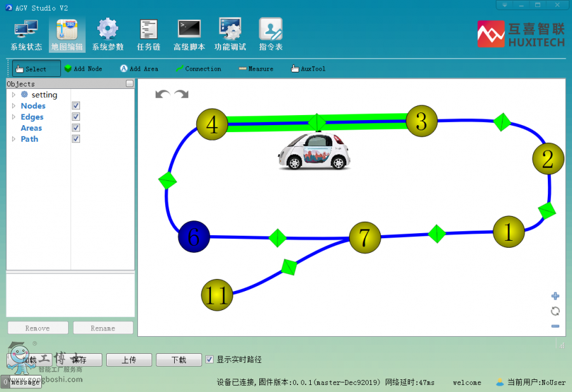Toggle the Edges visibility checkbox
Viewport: 572px width, 392px height.
[76, 117]
